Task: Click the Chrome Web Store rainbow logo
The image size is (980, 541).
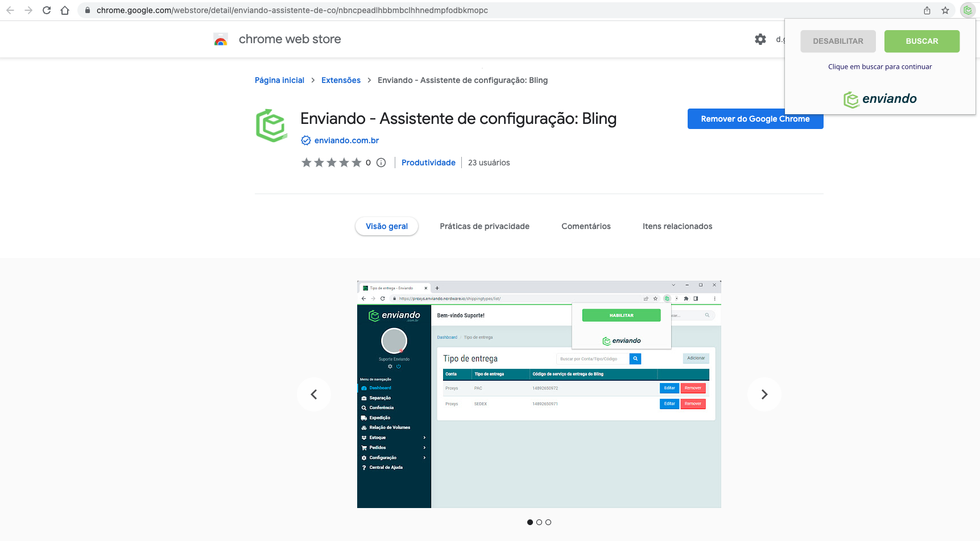Action: click(221, 39)
